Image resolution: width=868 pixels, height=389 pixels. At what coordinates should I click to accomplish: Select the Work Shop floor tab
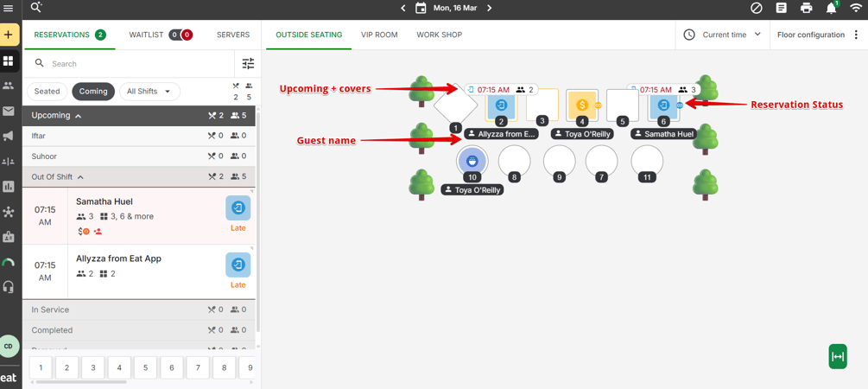click(440, 35)
